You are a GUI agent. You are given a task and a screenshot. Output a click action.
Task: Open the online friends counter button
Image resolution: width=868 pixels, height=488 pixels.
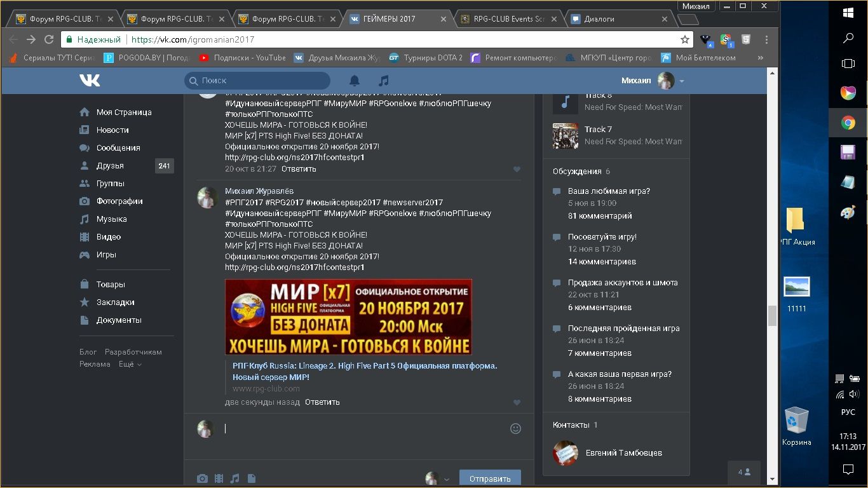coord(744,472)
